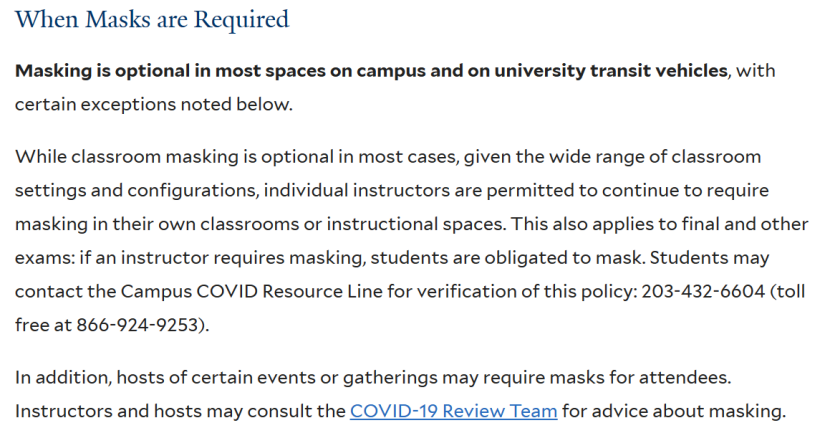This screenshot has width=830, height=433.
Task: Click the toll free number 866-924-9253
Action: (137, 324)
